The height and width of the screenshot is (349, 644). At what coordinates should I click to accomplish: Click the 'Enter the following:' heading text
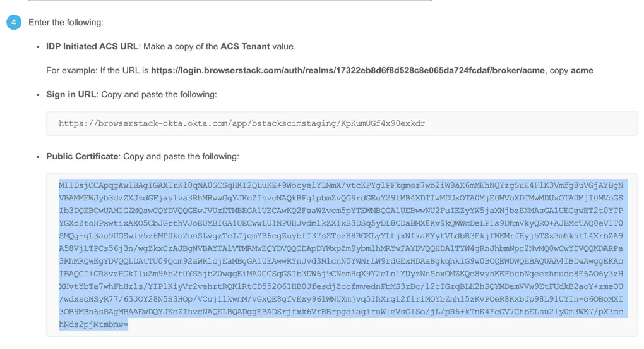pyautogui.click(x=66, y=23)
